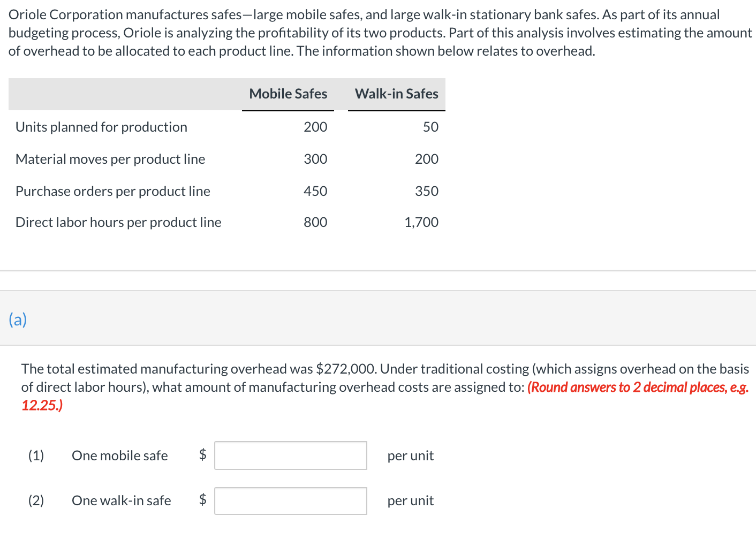Click the Units planned for production row label
Image resolution: width=756 pixels, height=547 pixels.
(x=102, y=127)
